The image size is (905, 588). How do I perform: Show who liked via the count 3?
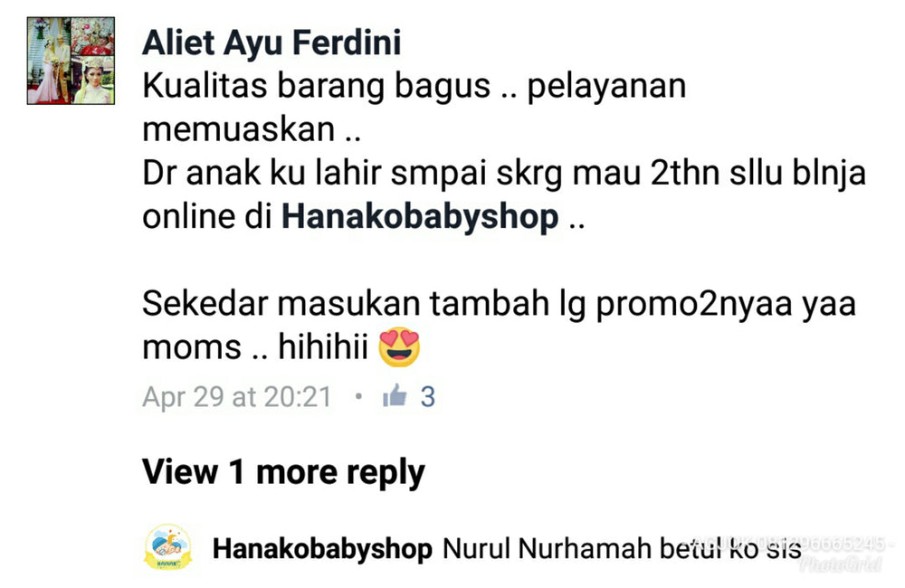[428, 397]
